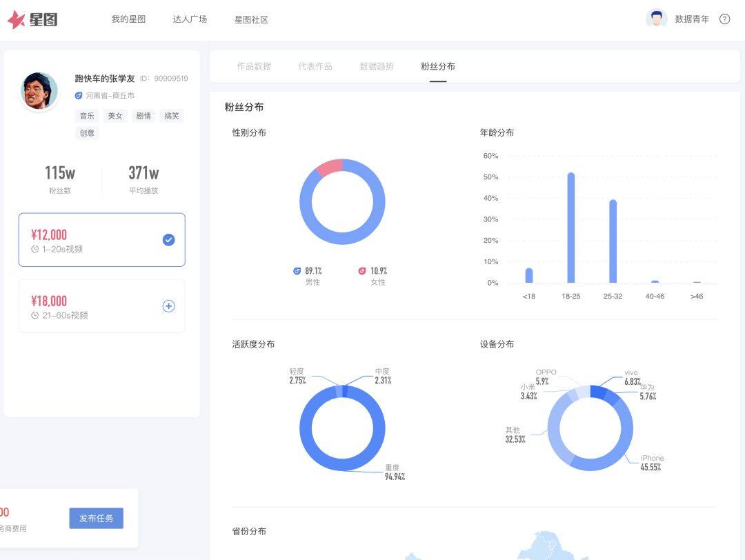This screenshot has height=560, width=745.
Task: Open 达人广场 in the top navigation
Action: (190, 19)
